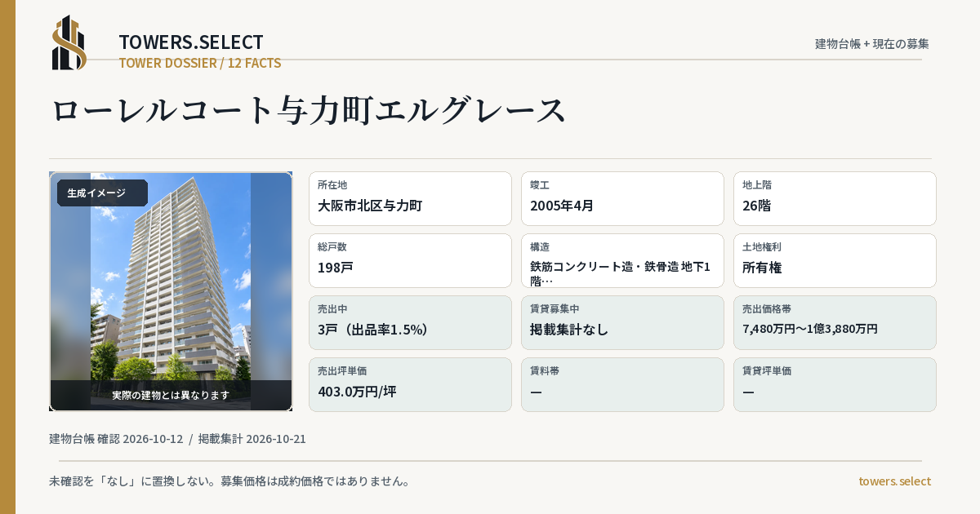Screen dimensions: 980x514
Task: Click the 未確認を「なし」に置換しない disclaimer
Action: [x=229, y=481]
